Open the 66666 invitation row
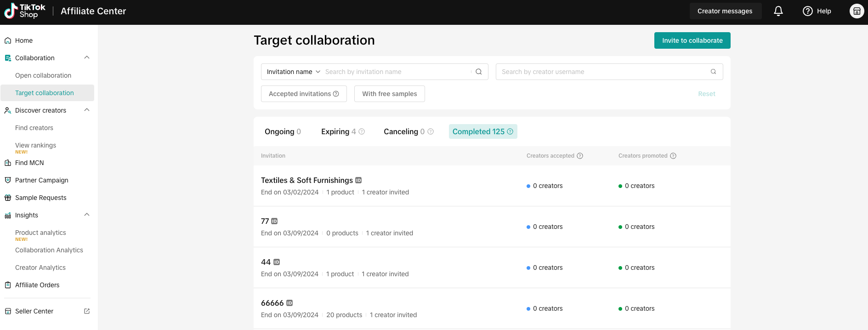Image resolution: width=868 pixels, height=330 pixels. click(x=492, y=308)
